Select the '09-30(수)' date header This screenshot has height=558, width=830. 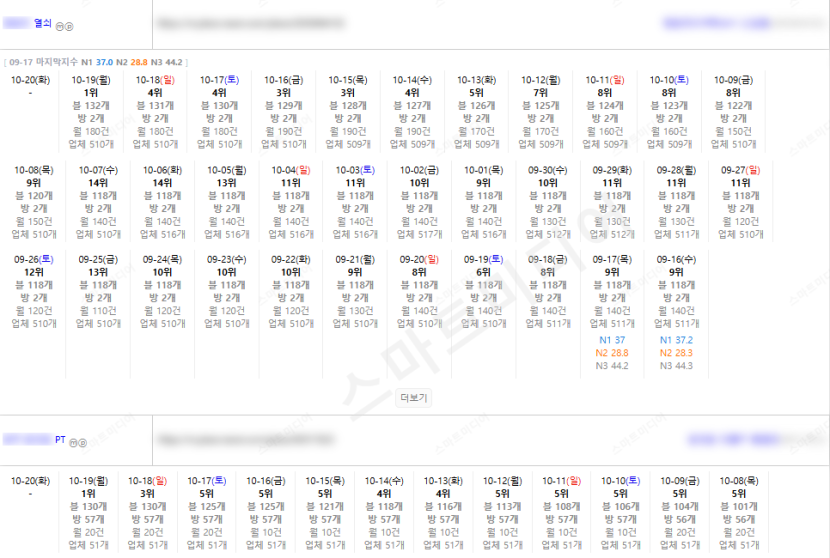548,170
